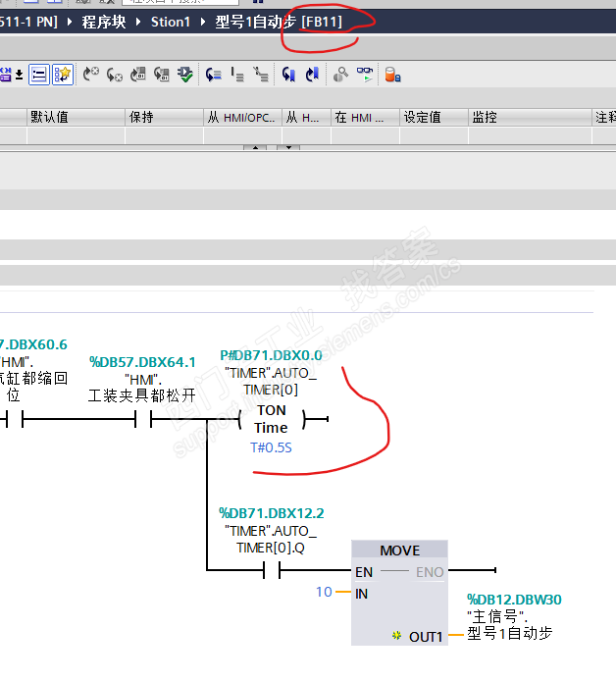Click the 在 HMI ... column header
Screen dimensions: 616x682
365,117
